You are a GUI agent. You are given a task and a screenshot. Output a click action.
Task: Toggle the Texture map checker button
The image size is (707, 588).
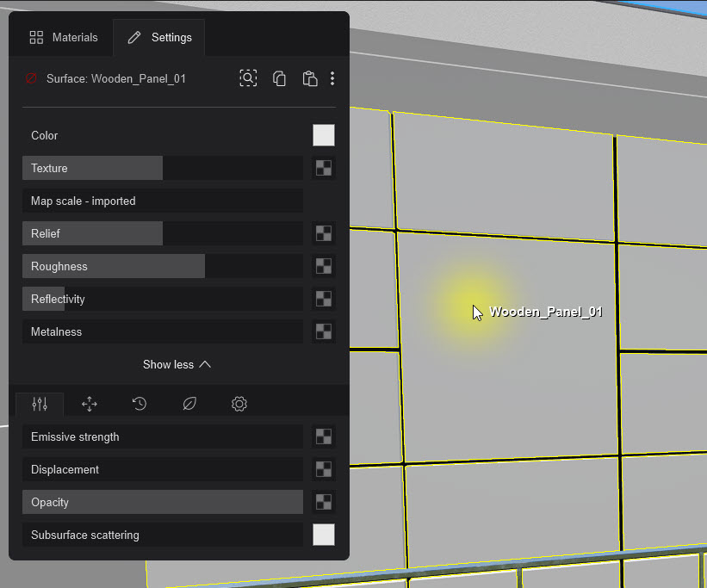[323, 168]
